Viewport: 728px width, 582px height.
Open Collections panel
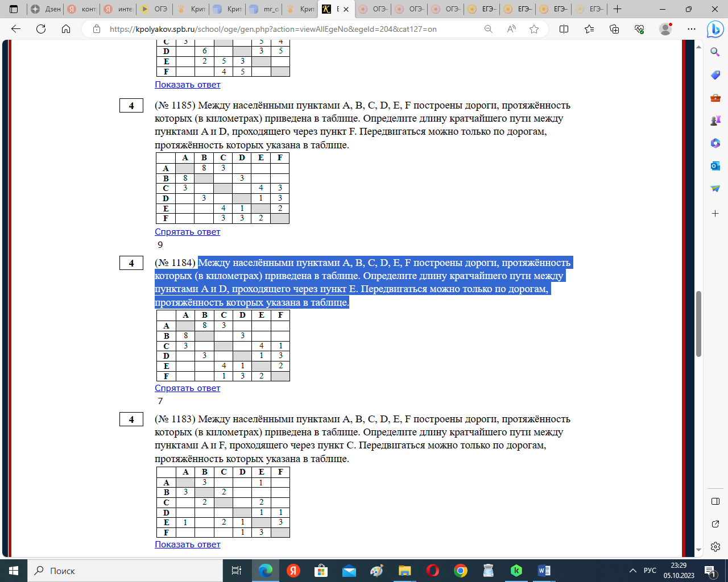614,29
